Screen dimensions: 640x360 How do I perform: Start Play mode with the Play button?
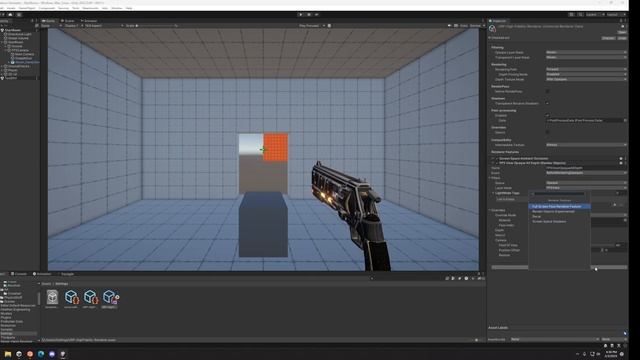tap(301, 15)
